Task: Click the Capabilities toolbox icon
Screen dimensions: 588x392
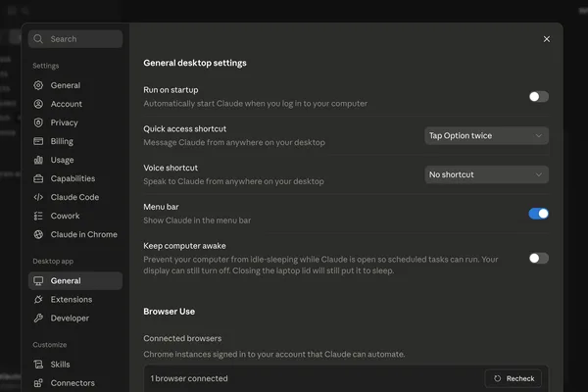Action: point(38,178)
